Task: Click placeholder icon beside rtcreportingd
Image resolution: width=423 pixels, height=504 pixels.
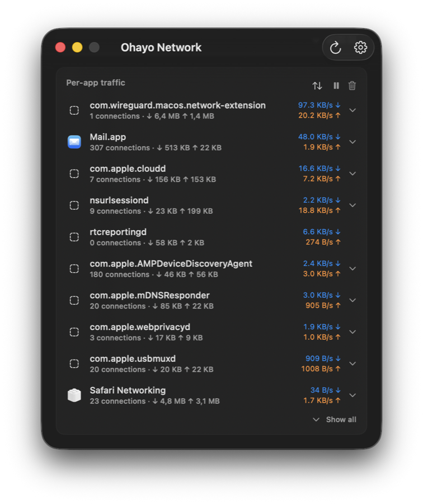Action: [74, 237]
